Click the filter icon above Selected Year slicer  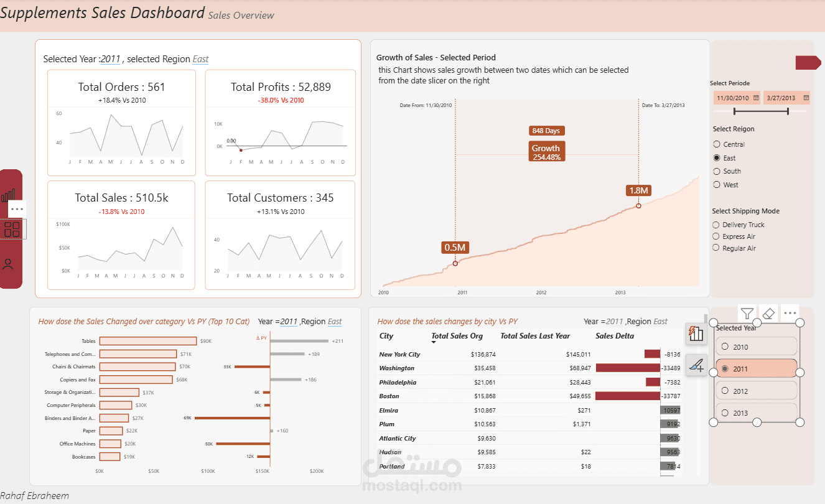pyautogui.click(x=747, y=313)
